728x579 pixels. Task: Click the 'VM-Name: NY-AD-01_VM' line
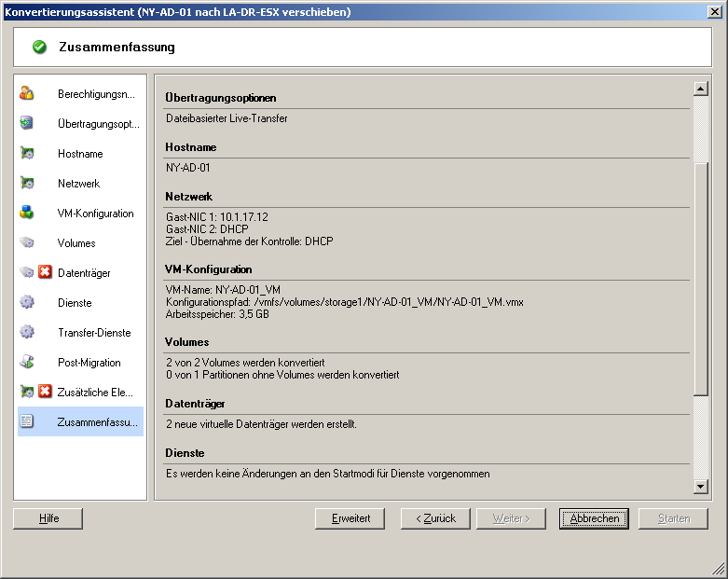tap(223, 290)
